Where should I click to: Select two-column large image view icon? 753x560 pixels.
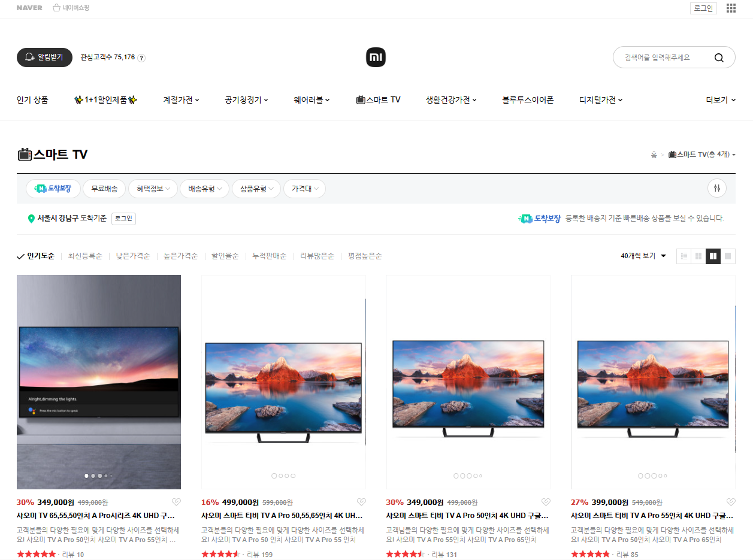click(713, 256)
